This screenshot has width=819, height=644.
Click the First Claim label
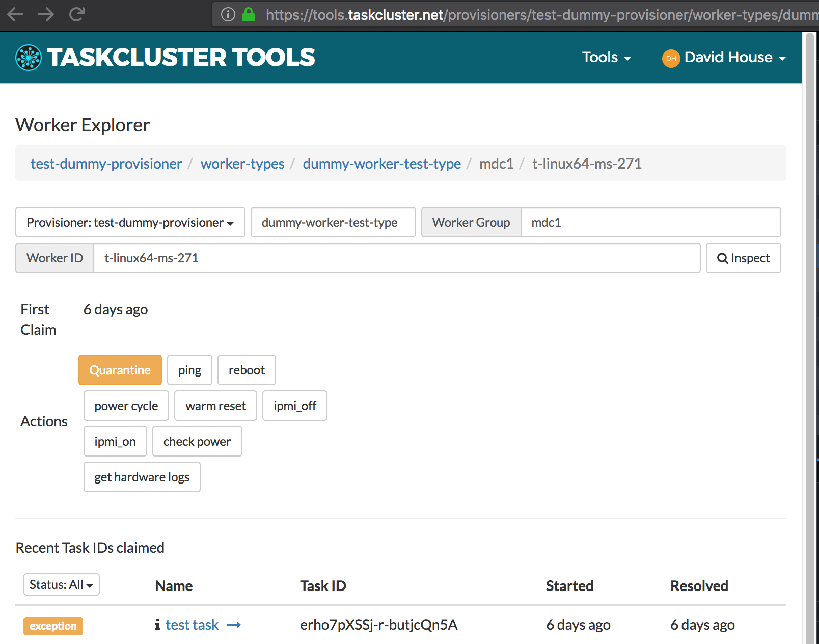(38, 319)
